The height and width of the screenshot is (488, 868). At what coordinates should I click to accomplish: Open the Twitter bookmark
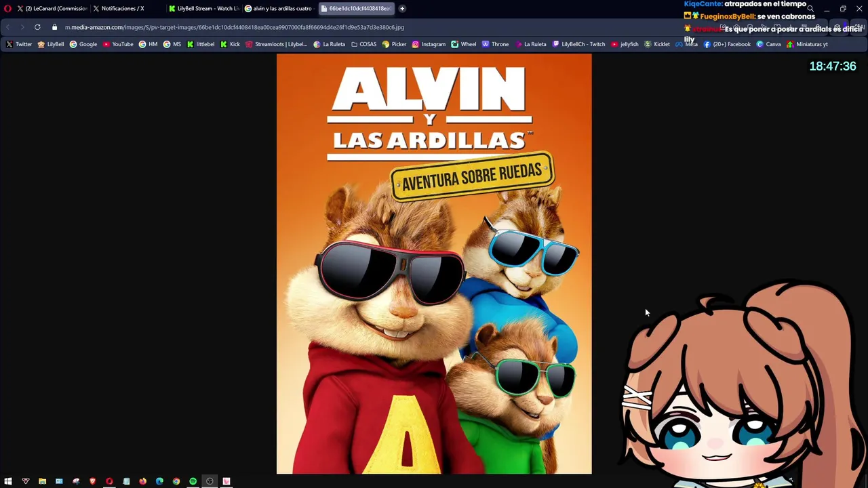click(19, 44)
